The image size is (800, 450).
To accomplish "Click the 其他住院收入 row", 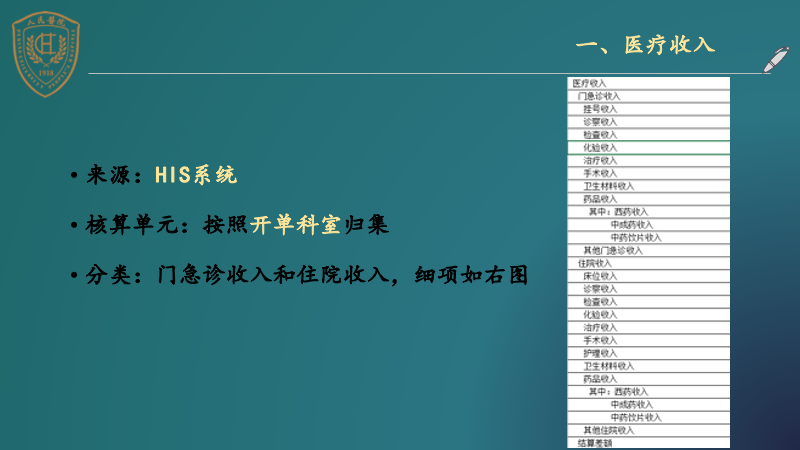I will click(x=609, y=430).
